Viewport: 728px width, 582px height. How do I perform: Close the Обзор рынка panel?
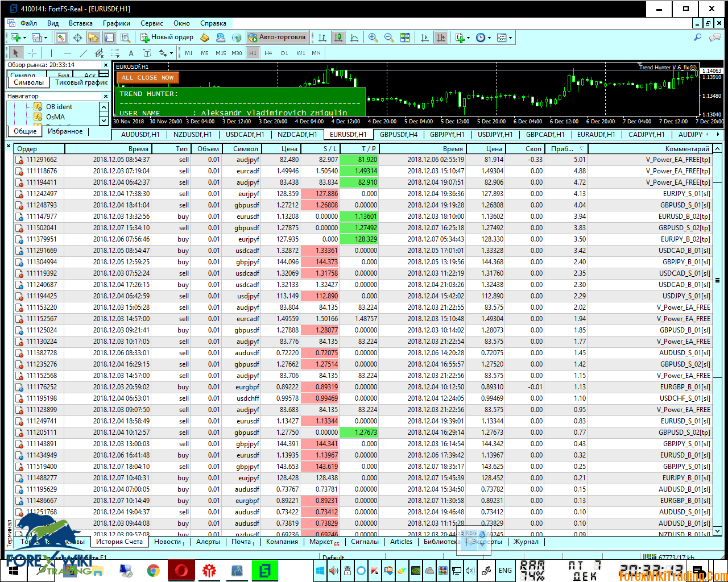(x=105, y=65)
